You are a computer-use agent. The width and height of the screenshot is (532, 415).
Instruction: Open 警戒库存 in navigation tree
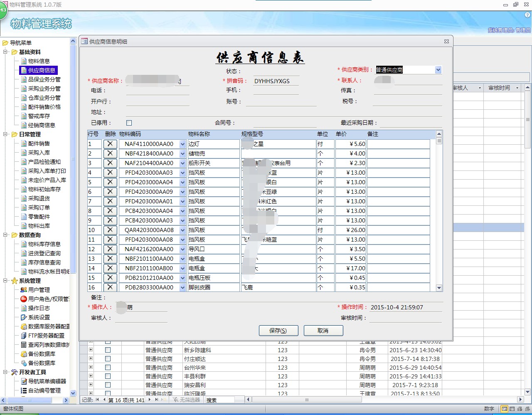pyautogui.click(x=39, y=116)
